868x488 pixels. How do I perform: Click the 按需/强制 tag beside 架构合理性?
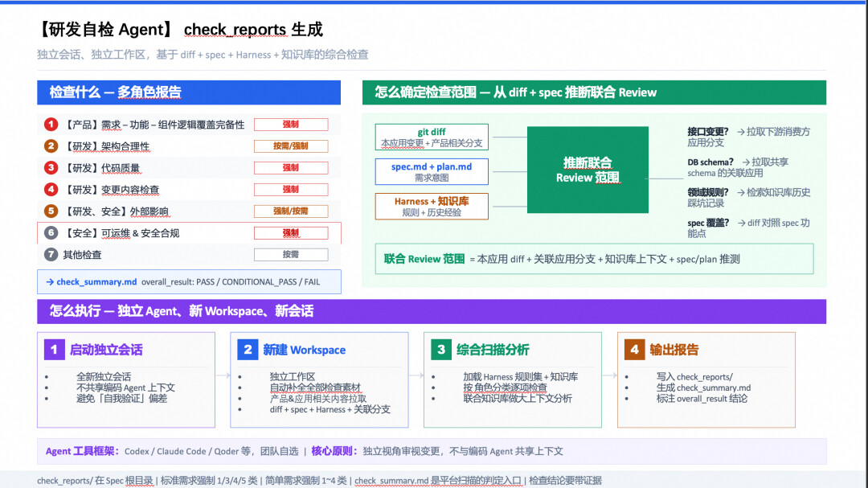tap(291, 146)
